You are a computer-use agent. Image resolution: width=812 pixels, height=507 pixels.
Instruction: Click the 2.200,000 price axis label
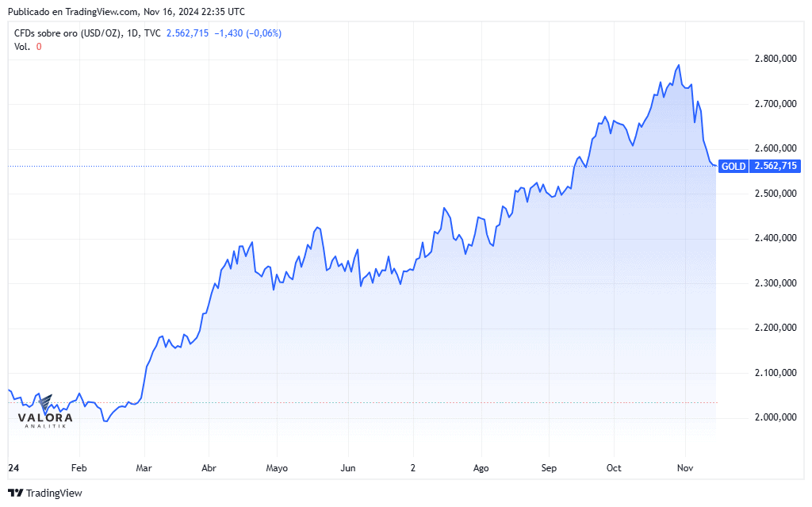776,328
